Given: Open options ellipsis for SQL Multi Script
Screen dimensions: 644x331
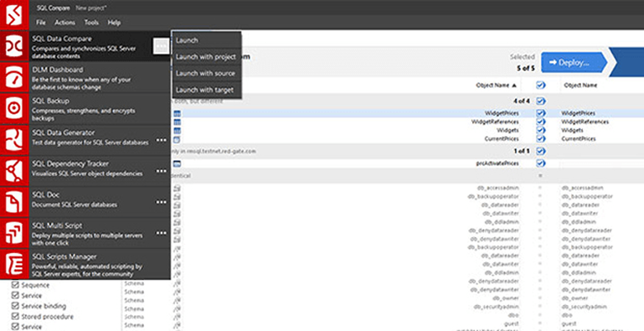Looking at the screenshot, I should (162, 233).
